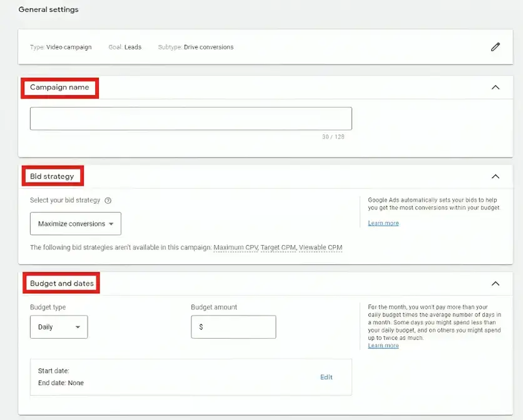Click the Campaign name section heading
Viewport: 523px width, 420px height.
click(59, 87)
